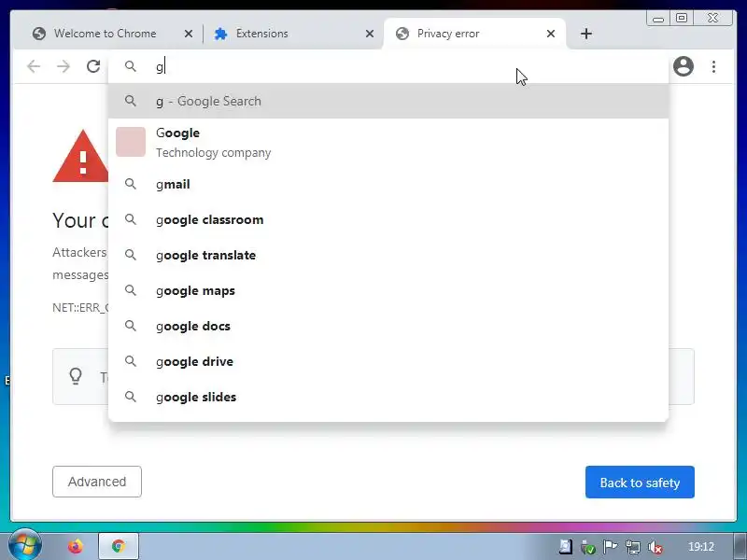Open the network tray icon
Image resolution: width=747 pixels, height=560 pixels.
click(x=633, y=547)
